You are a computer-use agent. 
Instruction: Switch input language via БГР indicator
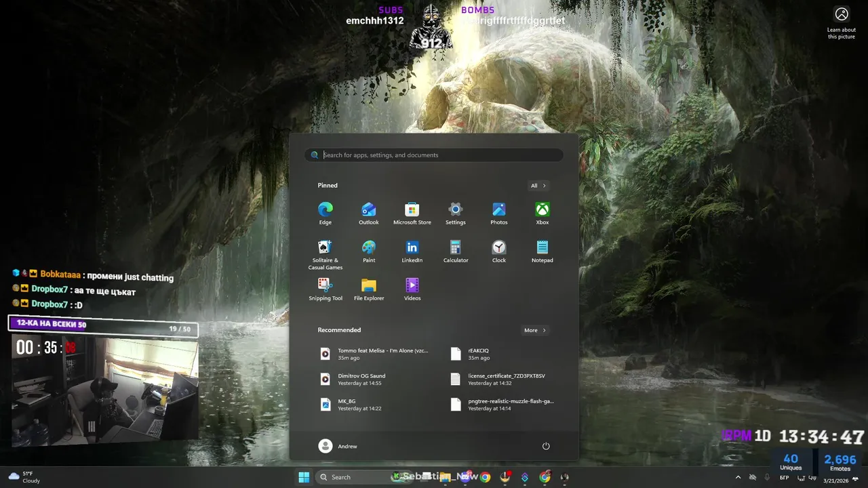click(784, 478)
